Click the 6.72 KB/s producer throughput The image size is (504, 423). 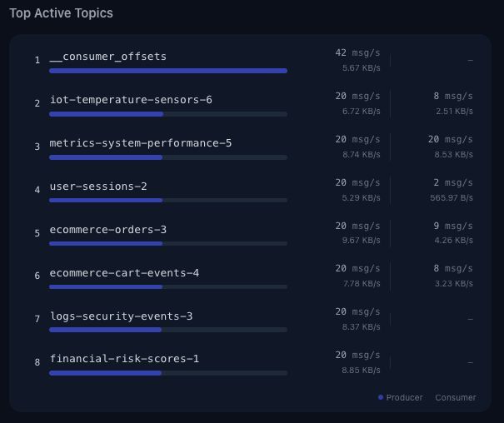point(362,112)
